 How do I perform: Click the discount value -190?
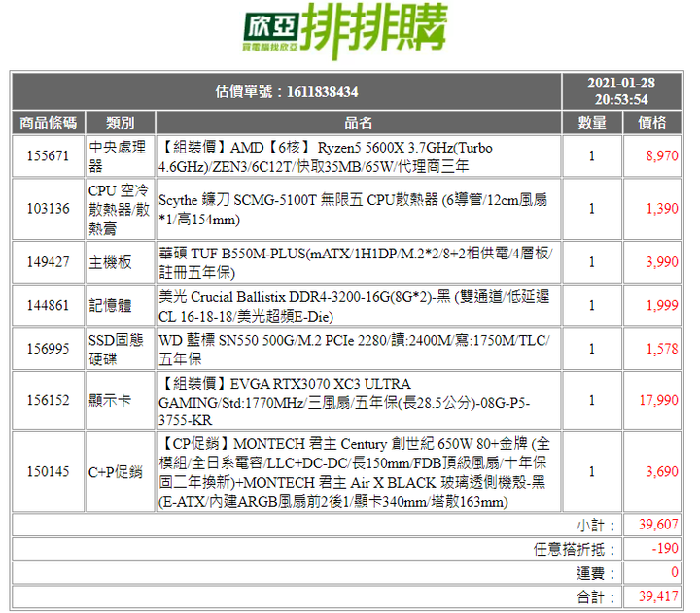click(x=665, y=548)
